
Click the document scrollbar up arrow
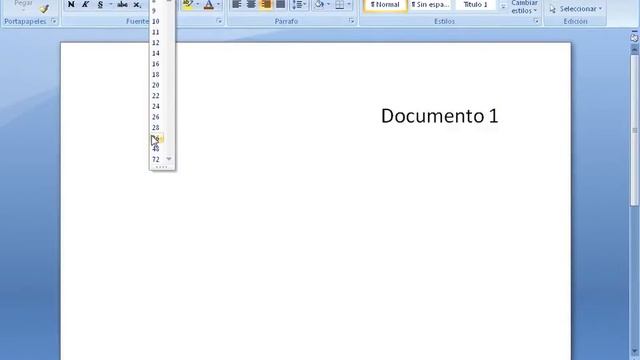(x=635, y=49)
